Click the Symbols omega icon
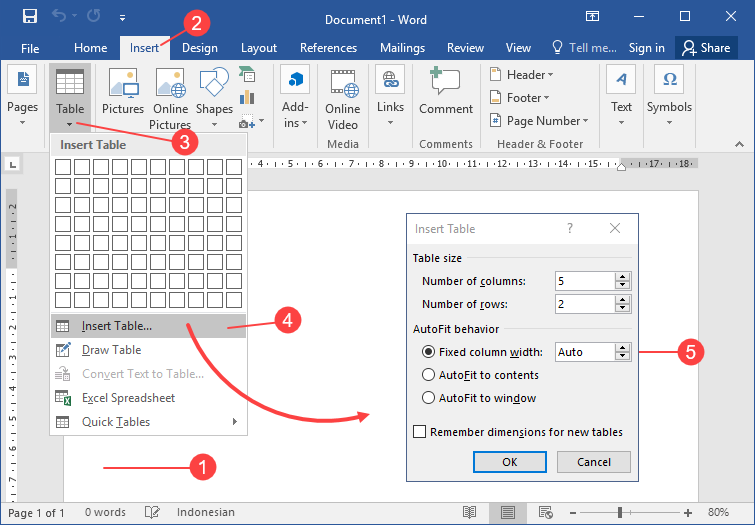 (x=669, y=79)
